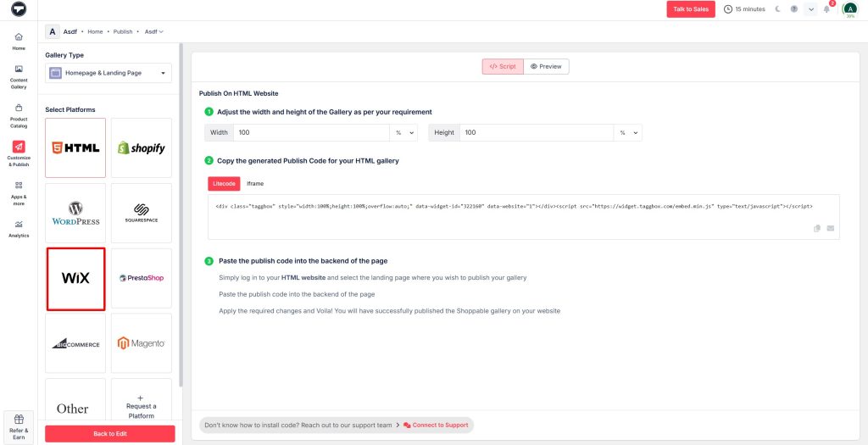
Task: Click the help question mark icon
Action: 793,9
